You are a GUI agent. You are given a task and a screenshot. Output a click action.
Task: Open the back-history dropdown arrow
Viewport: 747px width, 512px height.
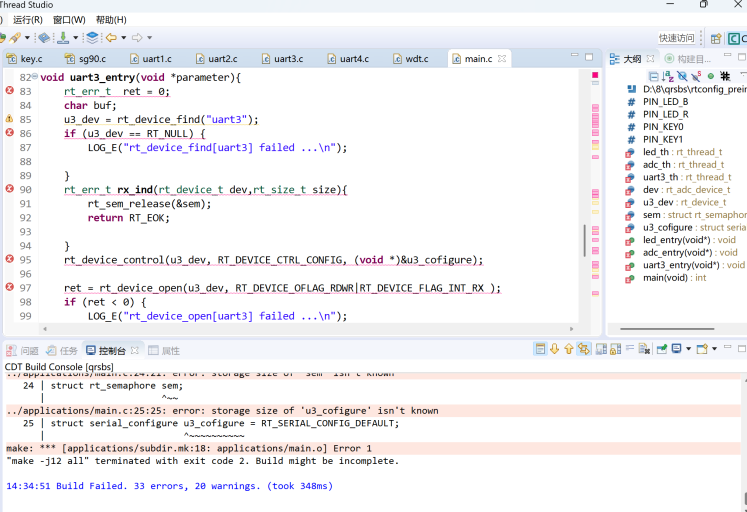coord(124,38)
